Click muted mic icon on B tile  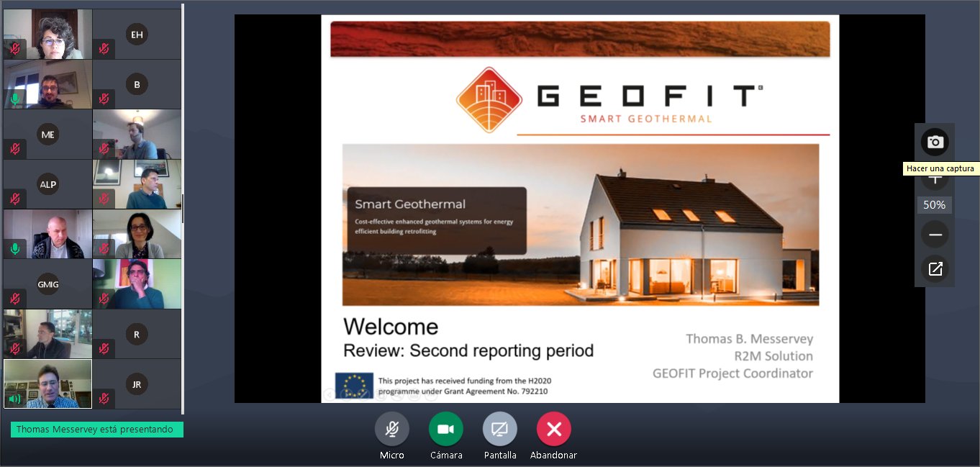[104, 99]
